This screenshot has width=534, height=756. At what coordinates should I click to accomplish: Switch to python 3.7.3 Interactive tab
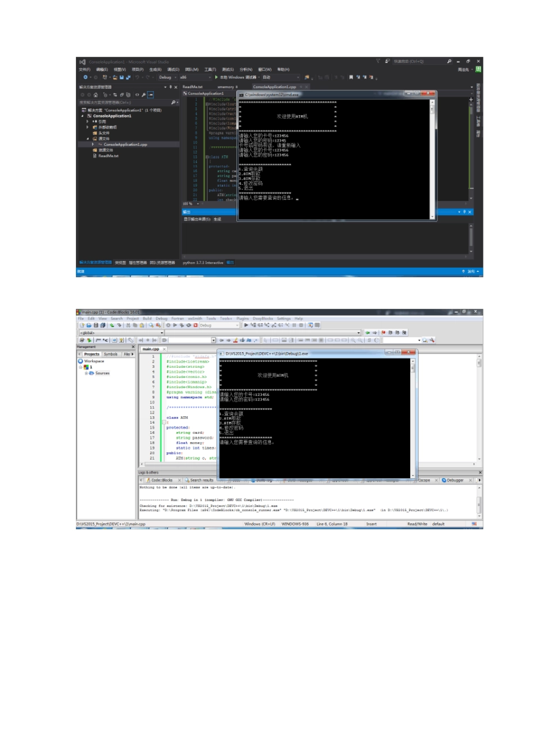[203, 263]
